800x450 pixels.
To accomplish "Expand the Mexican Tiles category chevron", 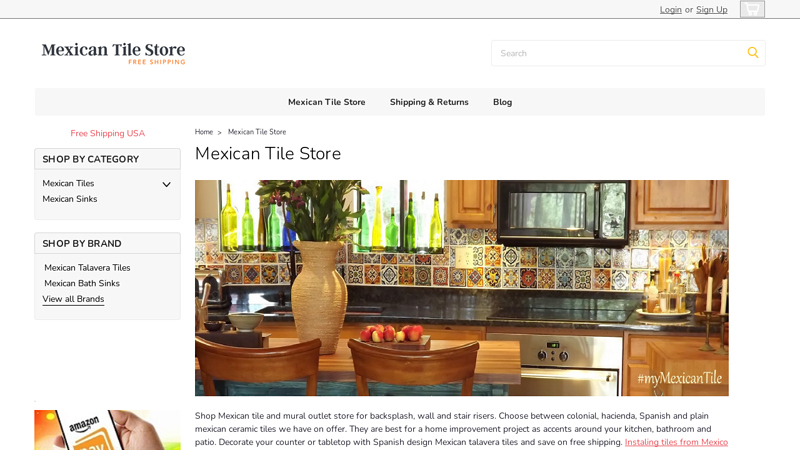I will pyautogui.click(x=166, y=184).
